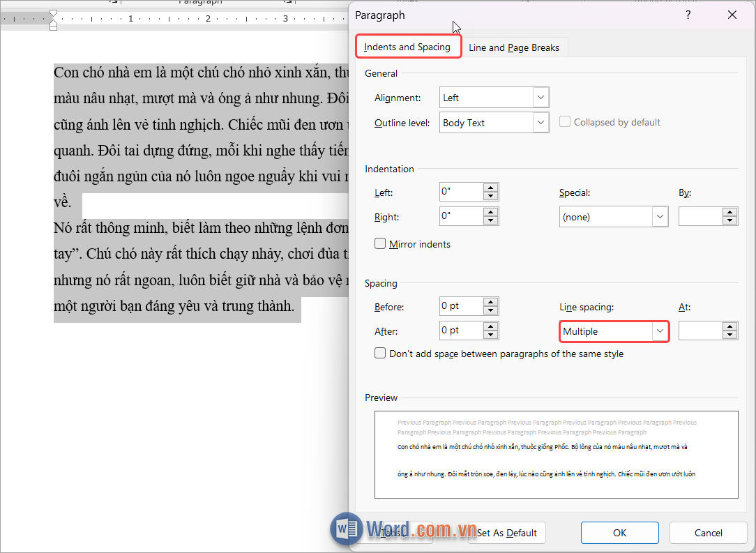Click the OK button to apply changes
Image resolution: width=756 pixels, height=553 pixels.
(619, 532)
